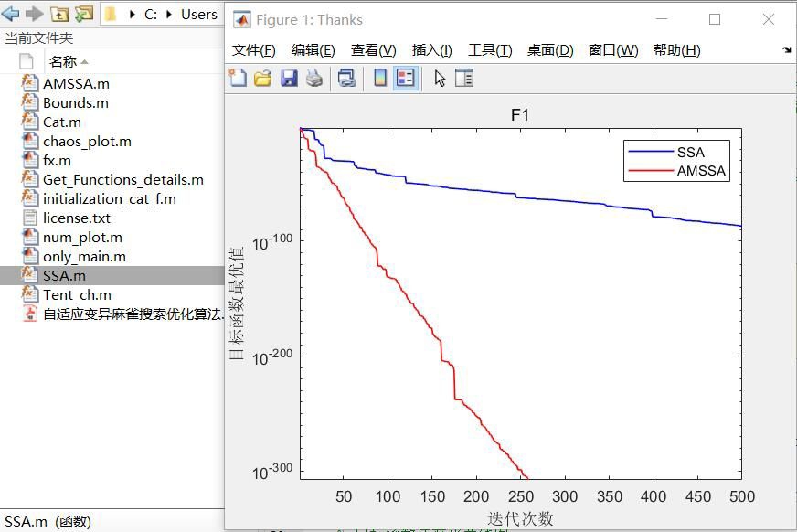Image resolution: width=797 pixels, height=532 pixels.
Task: Click the Bounds.m function file icon
Action: 29,102
